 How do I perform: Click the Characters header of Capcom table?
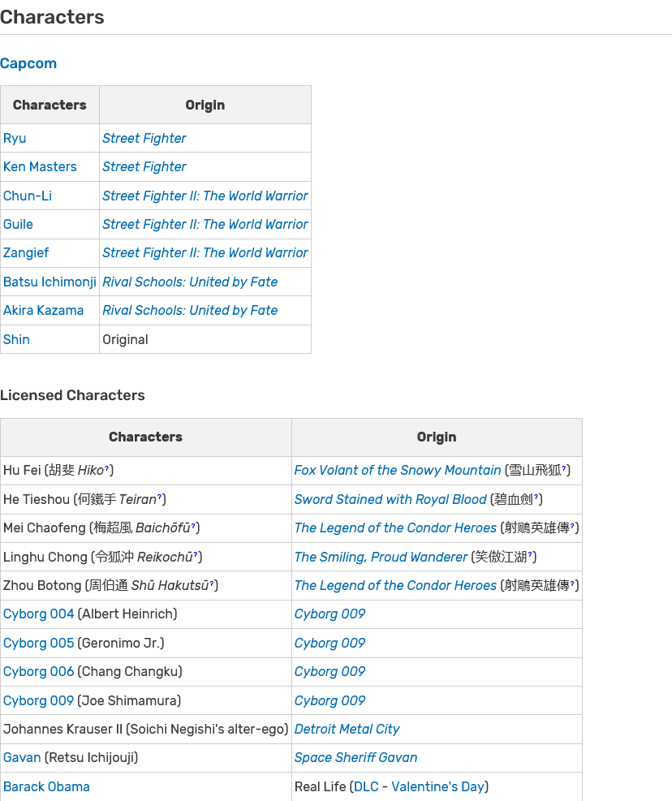50,106
